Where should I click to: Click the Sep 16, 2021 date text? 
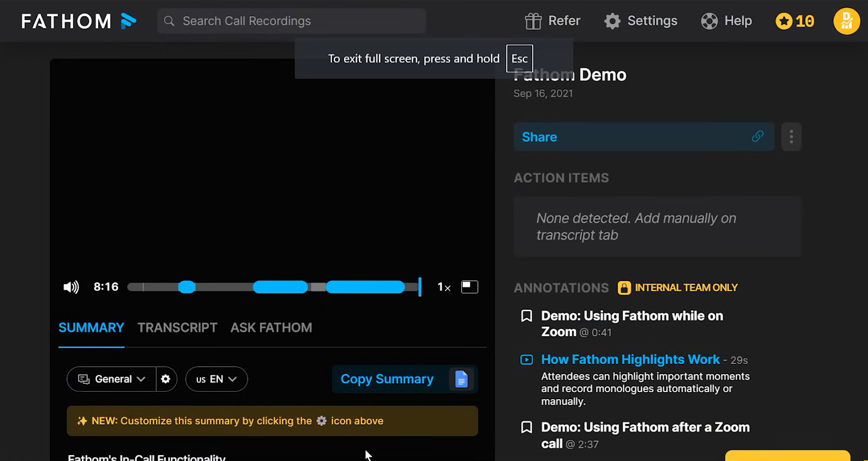tap(543, 93)
